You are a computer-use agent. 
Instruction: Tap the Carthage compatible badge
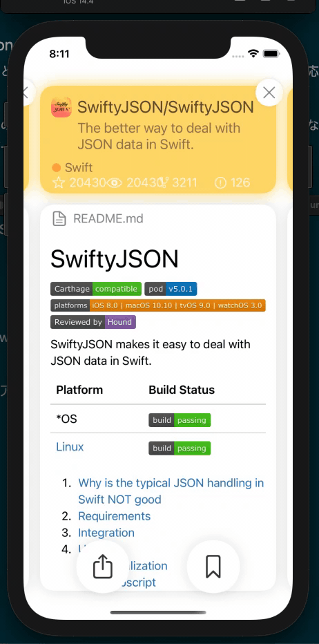coord(96,289)
